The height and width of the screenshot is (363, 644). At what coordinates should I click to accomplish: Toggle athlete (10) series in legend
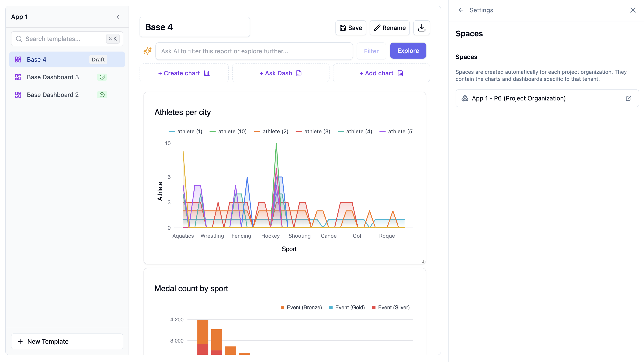click(x=228, y=131)
